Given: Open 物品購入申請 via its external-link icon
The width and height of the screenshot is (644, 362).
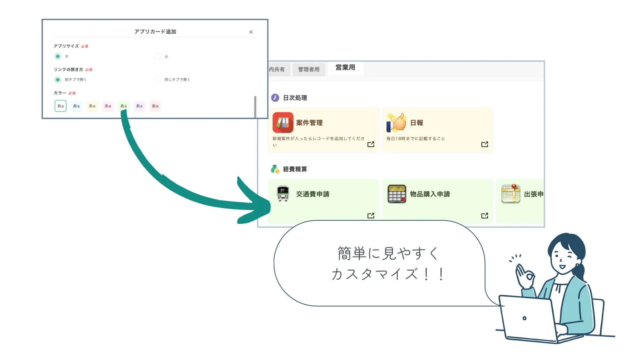Looking at the screenshot, I should point(484,215).
